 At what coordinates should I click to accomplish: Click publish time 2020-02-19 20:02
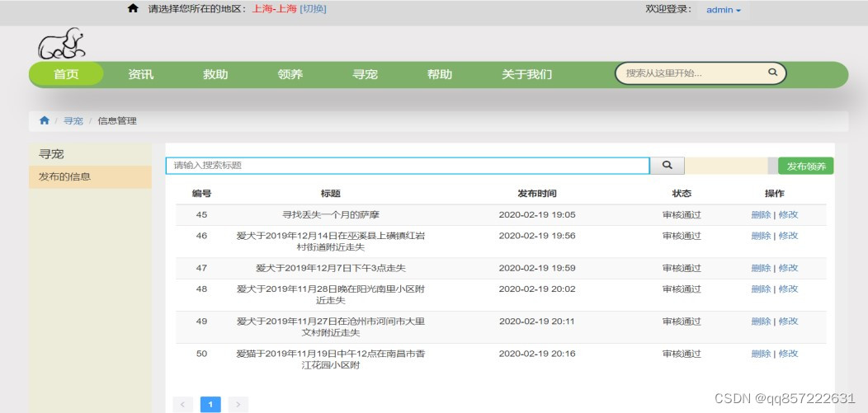pyautogui.click(x=537, y=289)
